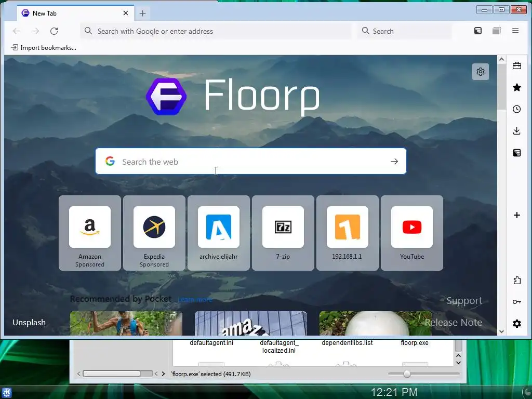Image resolution: width=532 pixels, height=399 pixels.
Task: Open the Amazon sponsored shortcut tile
Action: click(x=90, y=233)
